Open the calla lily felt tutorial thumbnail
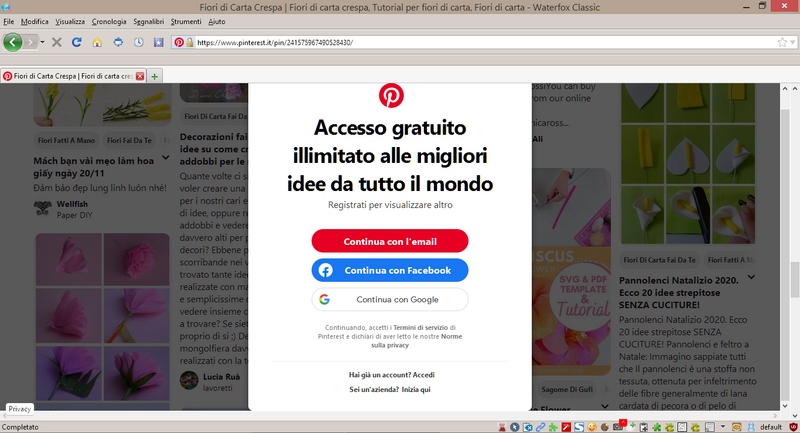 687,163
